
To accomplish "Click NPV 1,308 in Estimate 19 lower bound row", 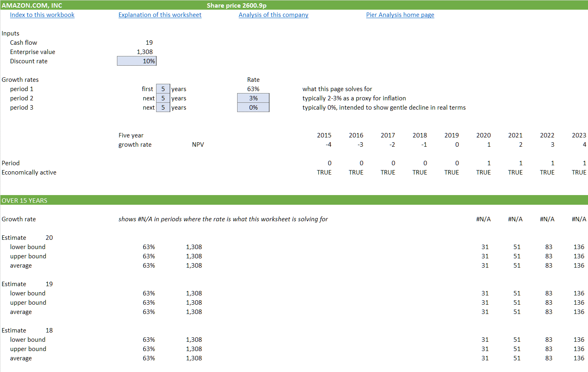I will (194, 293).
